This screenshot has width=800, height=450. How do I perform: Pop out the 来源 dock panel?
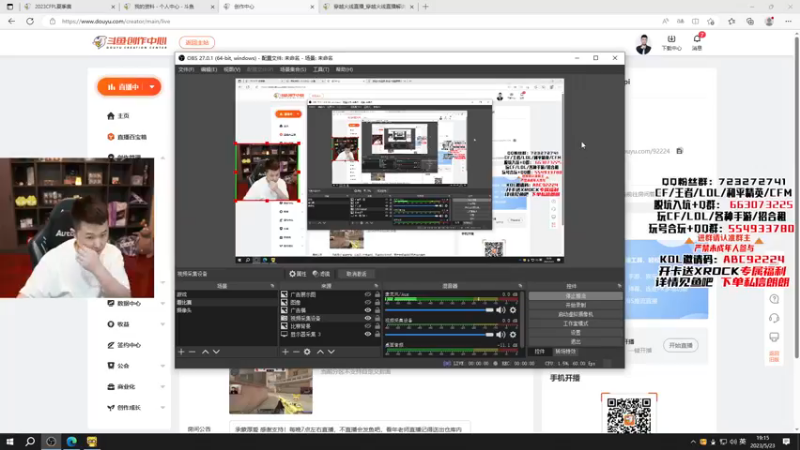[376, 286]
